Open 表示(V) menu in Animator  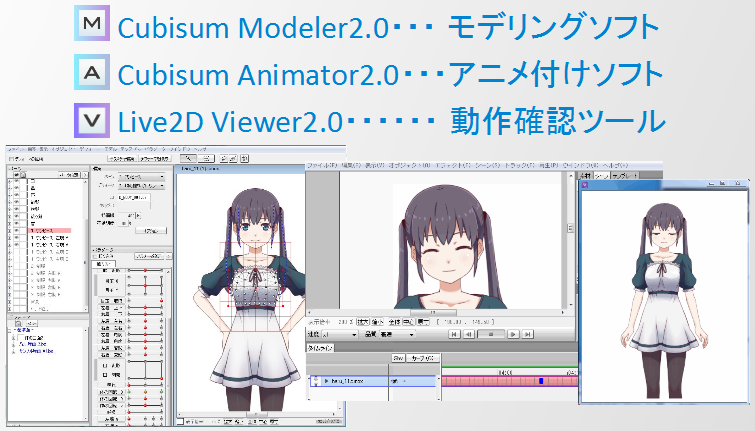pos(374,165)
